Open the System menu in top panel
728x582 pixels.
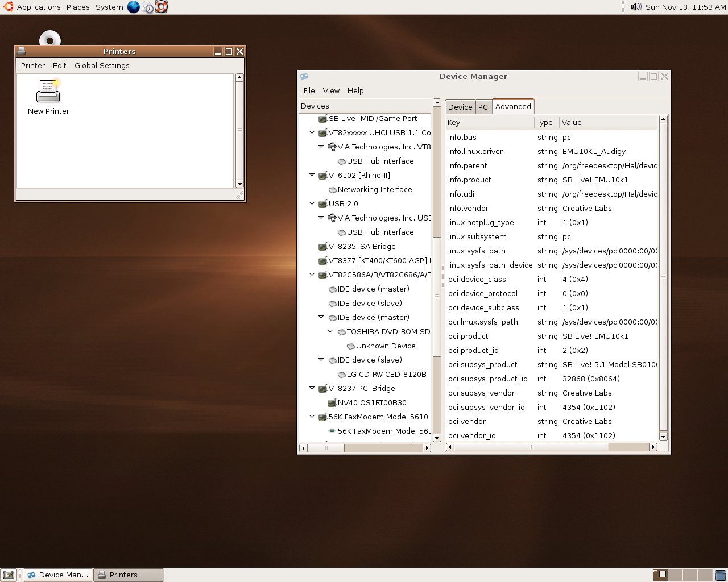click(109, 7)
